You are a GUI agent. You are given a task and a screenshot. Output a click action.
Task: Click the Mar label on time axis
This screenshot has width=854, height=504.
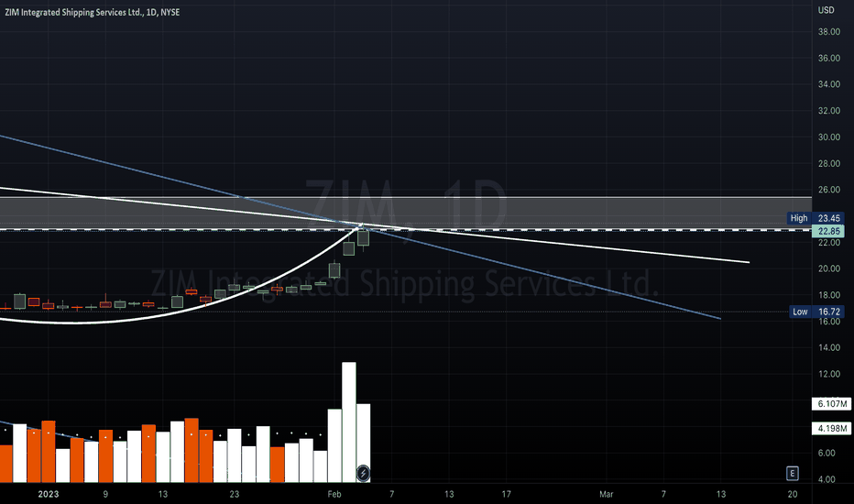607,494
